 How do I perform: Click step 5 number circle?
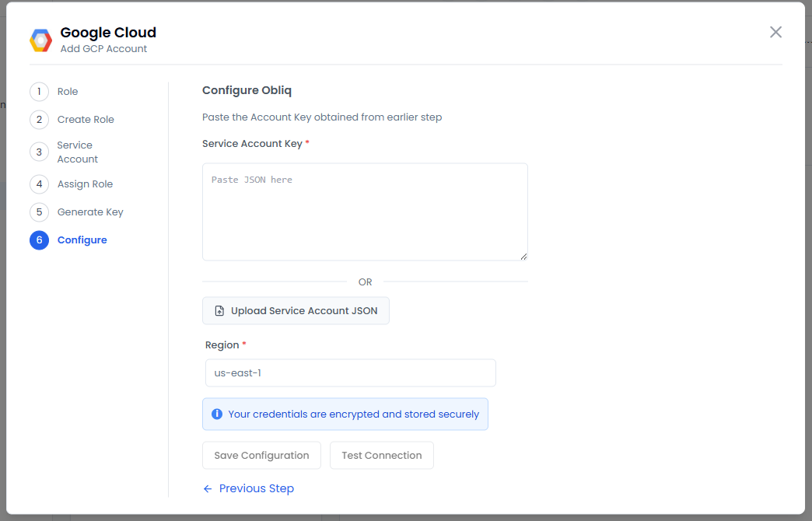tap(39, 212)
